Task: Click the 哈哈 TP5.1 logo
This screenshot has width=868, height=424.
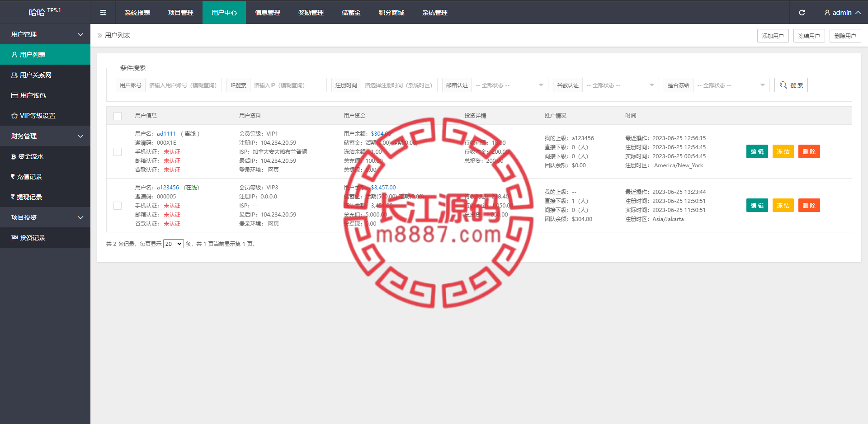Action: 45,12
